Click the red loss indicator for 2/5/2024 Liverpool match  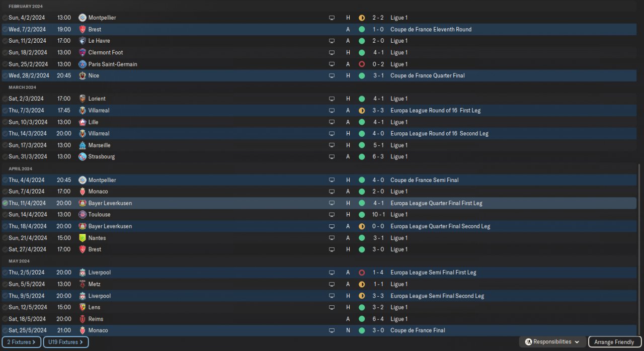point(361,273)
